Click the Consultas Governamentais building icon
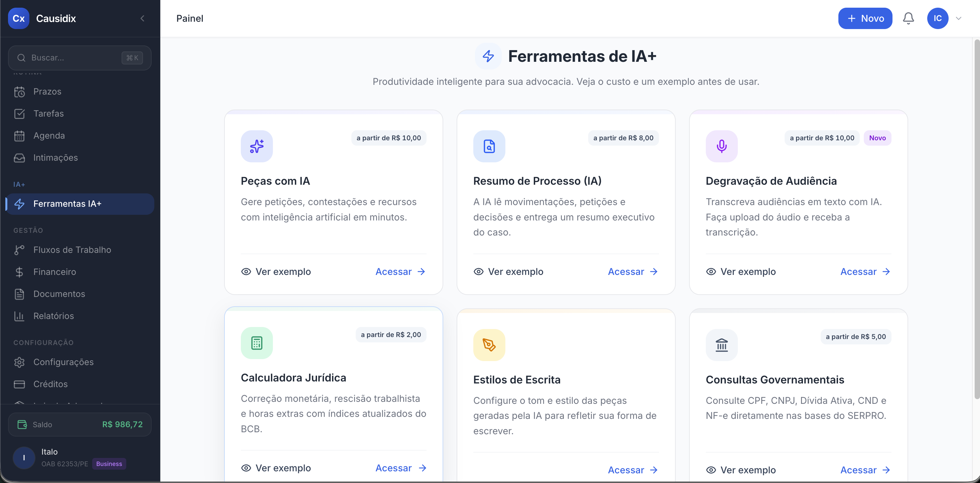 click(x=722, y=345)
